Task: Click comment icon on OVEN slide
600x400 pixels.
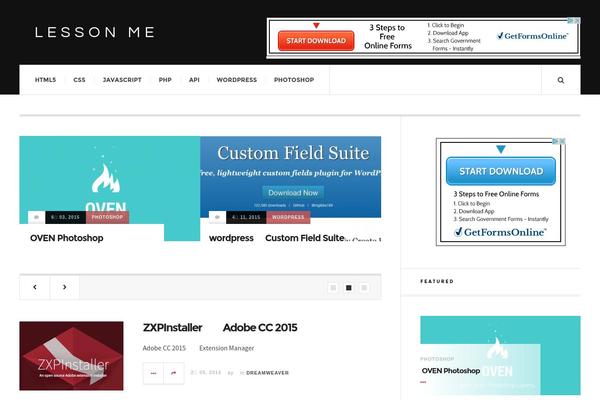Action: 36,217
